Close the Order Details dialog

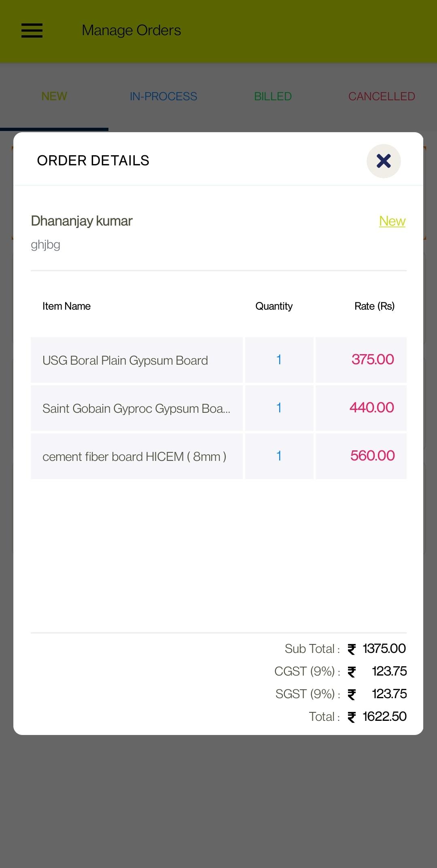384,161
